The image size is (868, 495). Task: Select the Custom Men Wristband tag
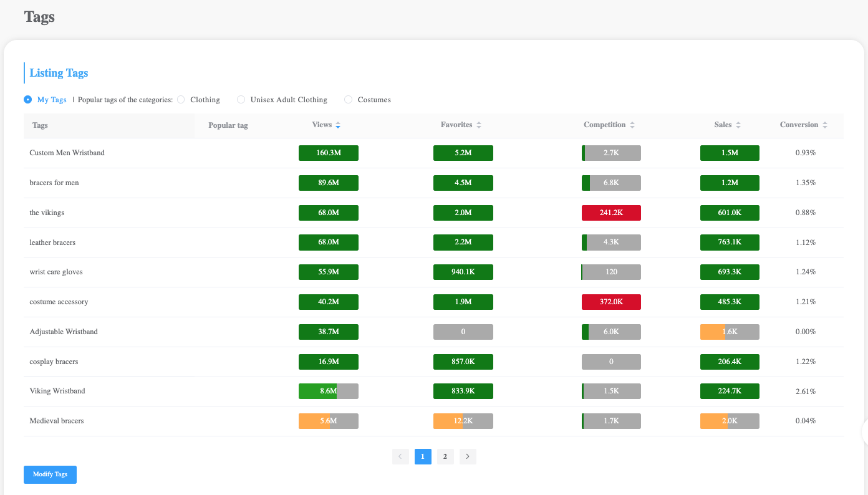tap(67, 153)
